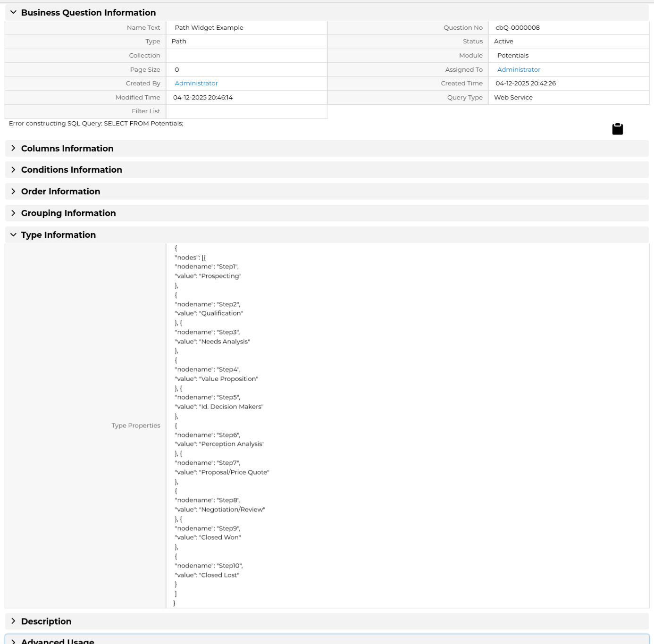Click the "nodename": "Step1" line

207,267
